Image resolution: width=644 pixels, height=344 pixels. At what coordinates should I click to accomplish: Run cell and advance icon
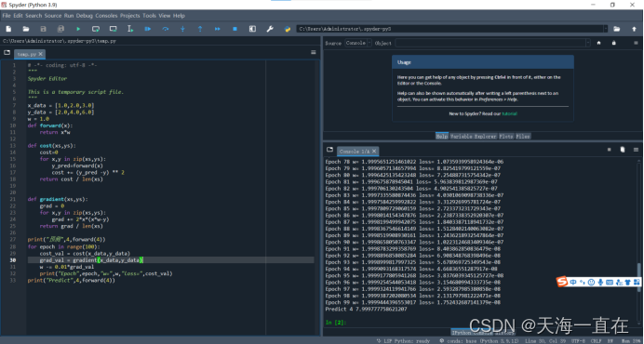click(113, 29)
